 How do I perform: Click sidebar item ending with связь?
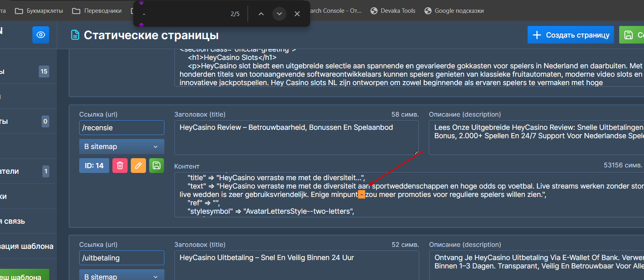[x=28, y=221]
